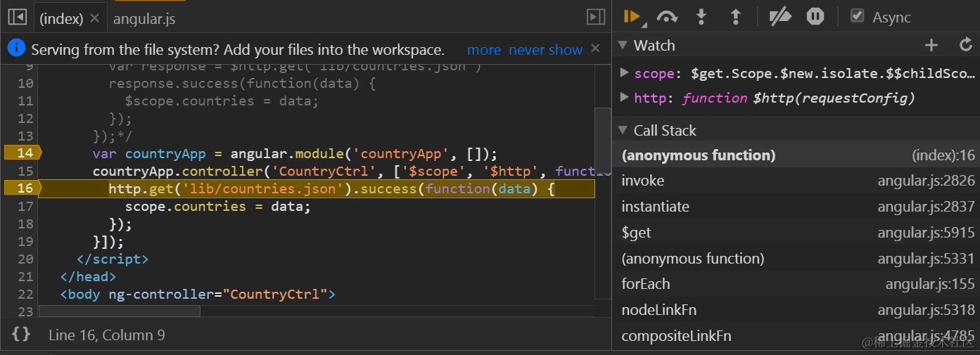Toggle pause on exceptions
This screenshot has width=980, height=355.
(x=815, y=17)
